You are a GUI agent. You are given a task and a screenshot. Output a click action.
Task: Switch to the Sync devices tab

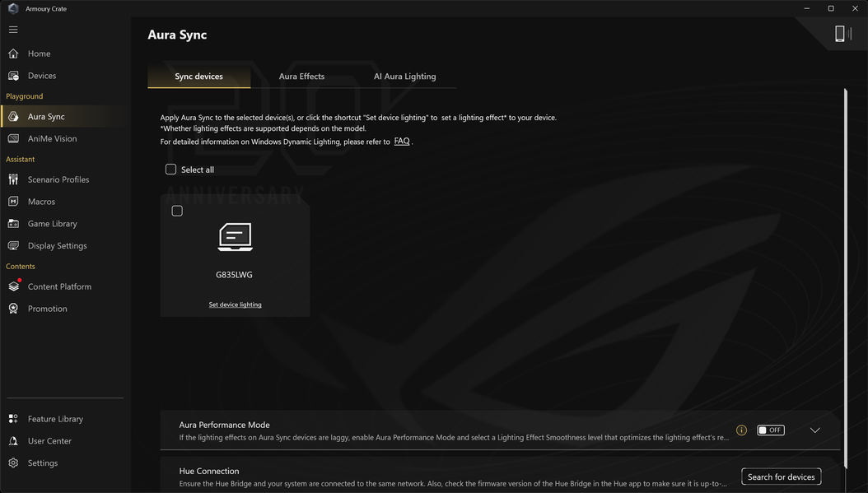(198, 77)
